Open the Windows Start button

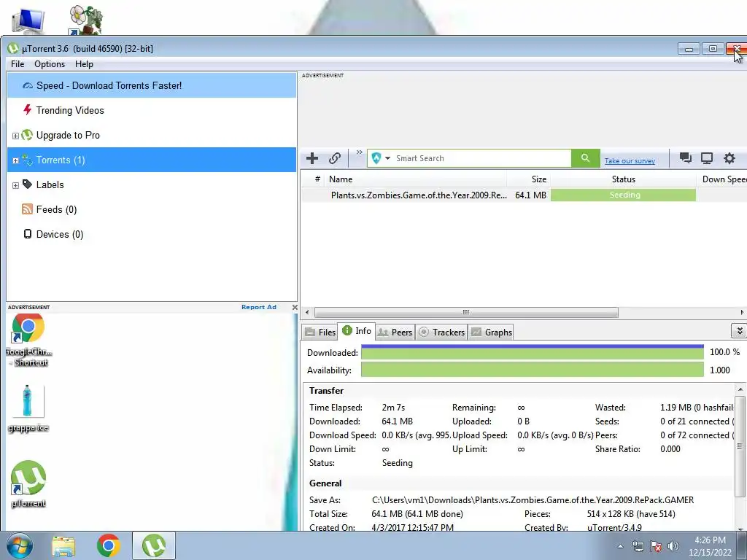click(x=19, y=545)
